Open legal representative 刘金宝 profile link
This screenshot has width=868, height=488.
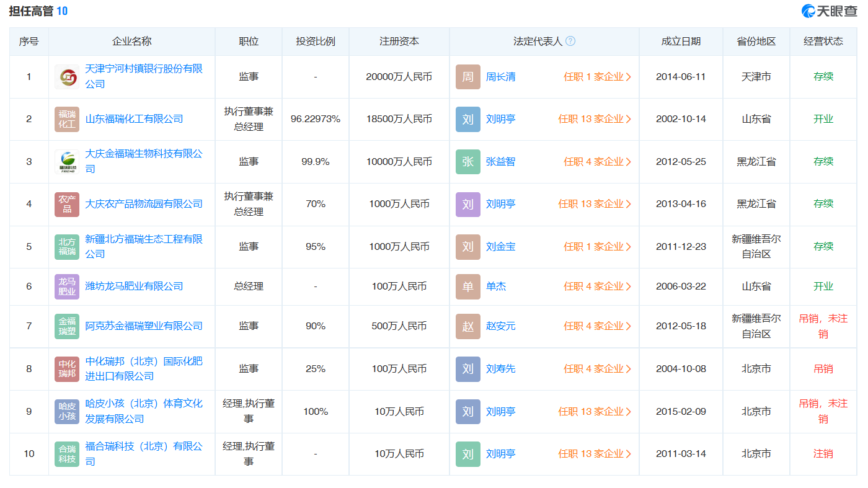pos(500,247)
